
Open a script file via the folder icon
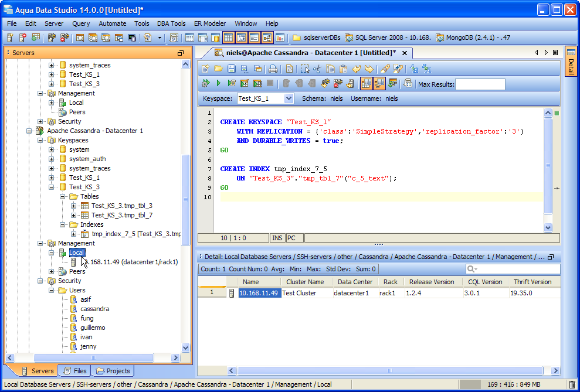(x=218, y=69)
